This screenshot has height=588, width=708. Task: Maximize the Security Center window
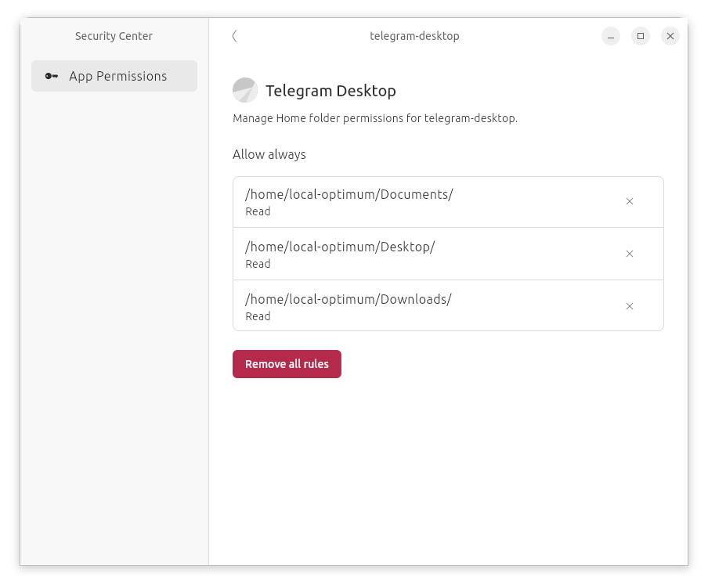coord(641,36)
